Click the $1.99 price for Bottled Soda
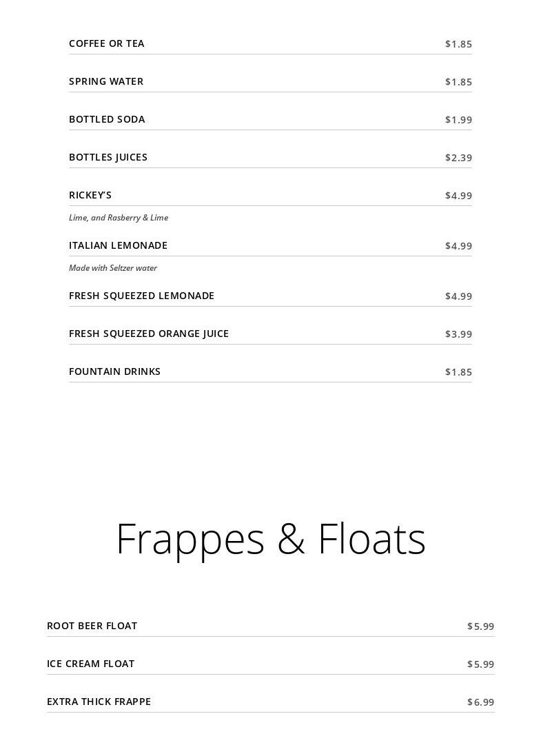The image size is (541, 756). point(458,120)
